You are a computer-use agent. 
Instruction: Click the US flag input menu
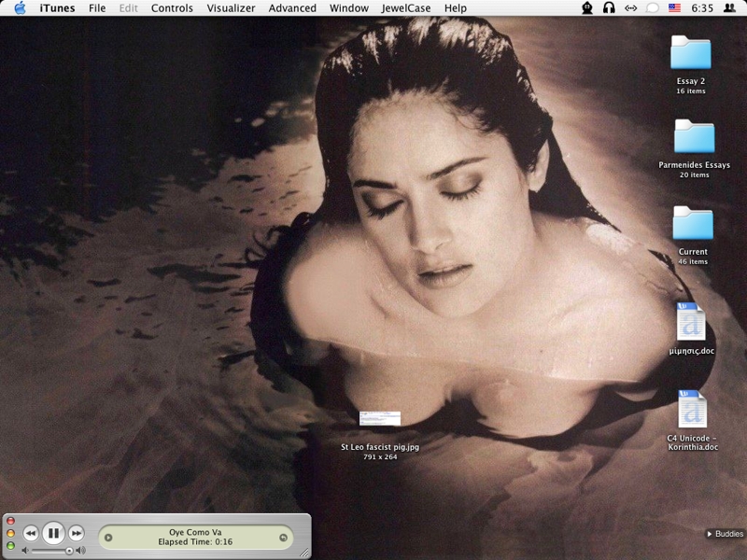675,8
